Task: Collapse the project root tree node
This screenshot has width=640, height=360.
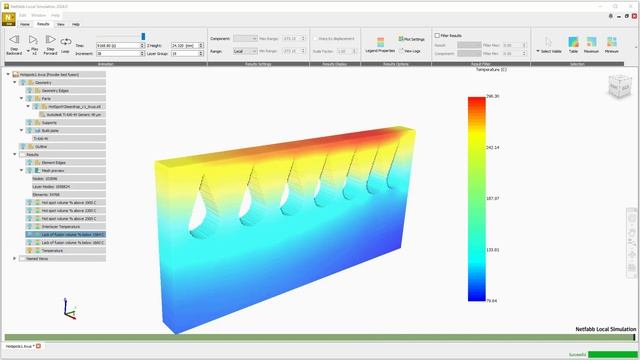Action: pyautogui.click(x=8, y=75)
